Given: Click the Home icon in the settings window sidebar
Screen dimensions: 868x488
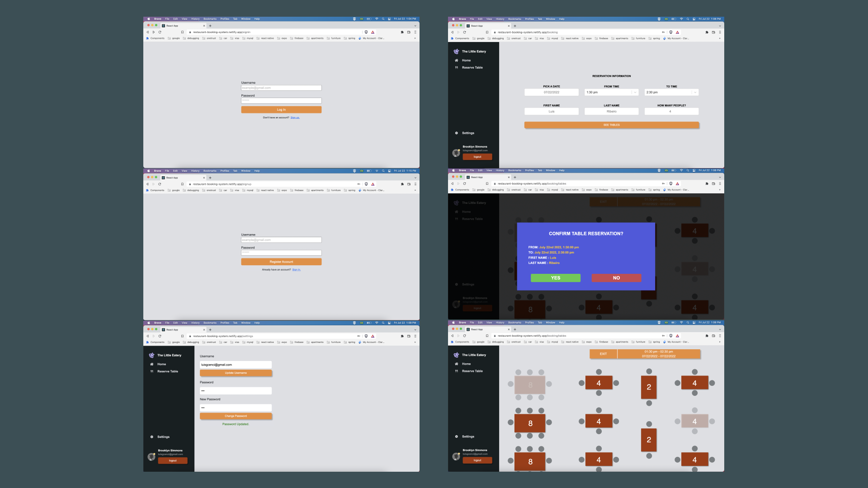Looking at the screenshot, I should (x=152, y=364).
